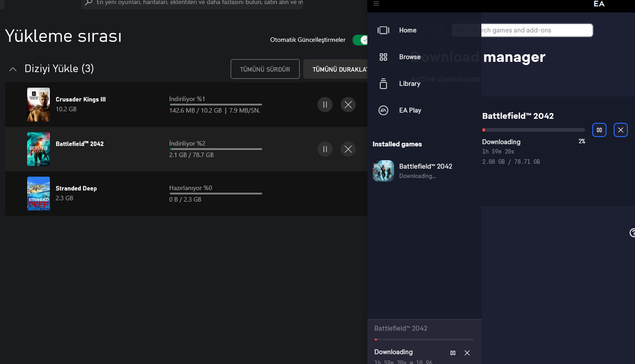
Task: Open Battlefield 2042 cover thumbnail in Xbox queue
Action: 38,149
